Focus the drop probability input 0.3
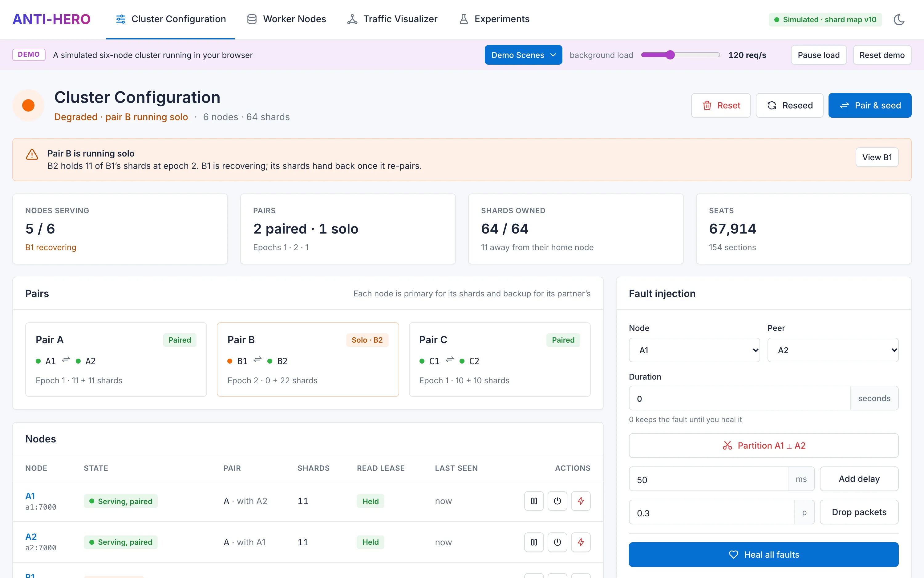 711,513
